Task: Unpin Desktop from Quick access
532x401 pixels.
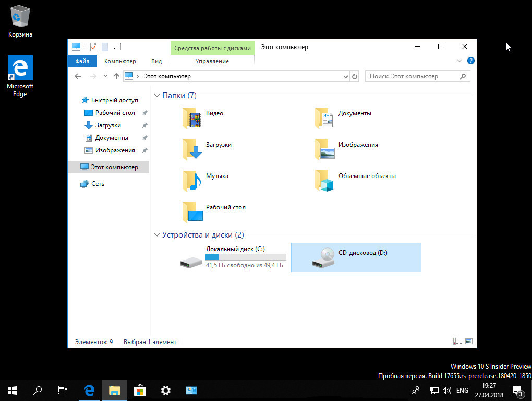Action: click(145, 113)
